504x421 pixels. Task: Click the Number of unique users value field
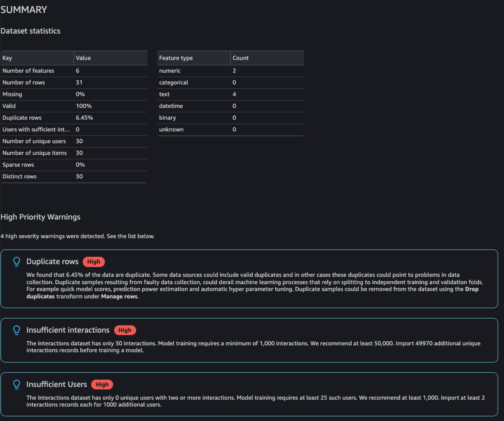click(x=80, y=141)
